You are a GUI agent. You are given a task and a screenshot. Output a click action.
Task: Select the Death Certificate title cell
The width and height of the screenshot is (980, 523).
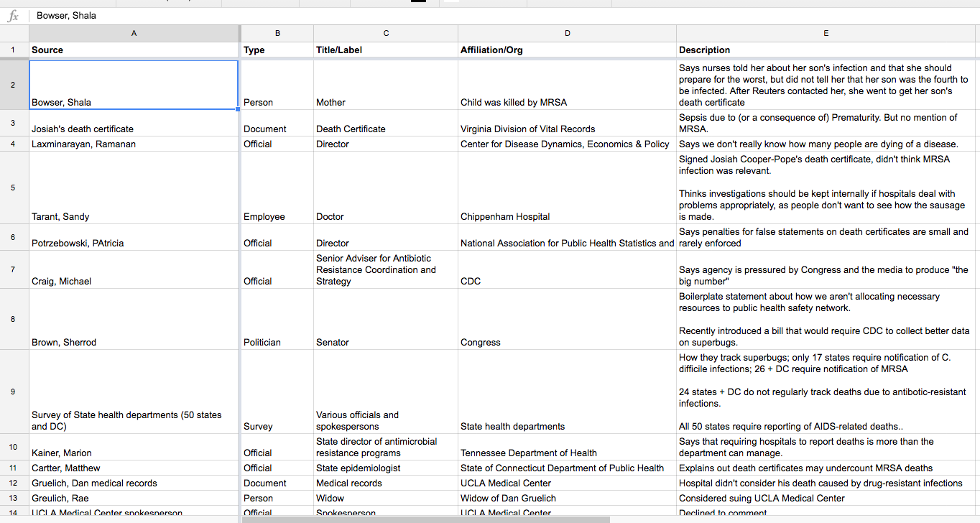[x=386, y=123]
